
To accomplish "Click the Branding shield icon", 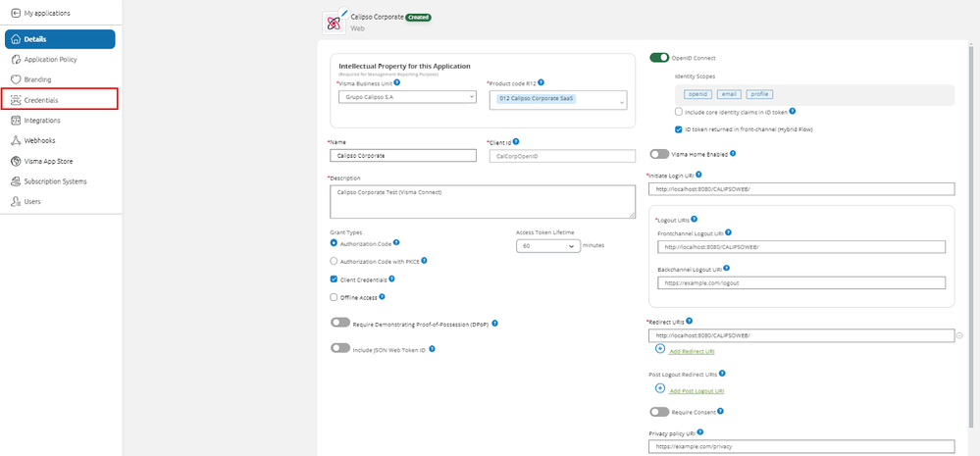I will click(x=16, y=80).
